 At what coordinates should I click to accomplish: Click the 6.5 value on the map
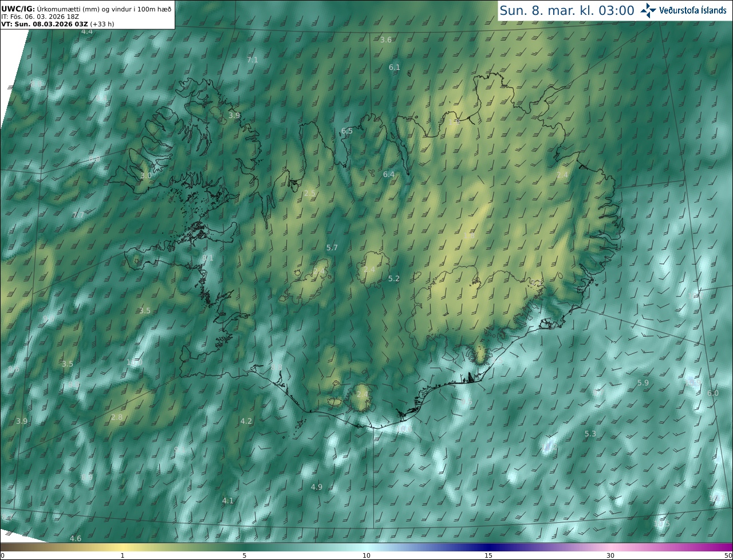(x=347, y=131)
